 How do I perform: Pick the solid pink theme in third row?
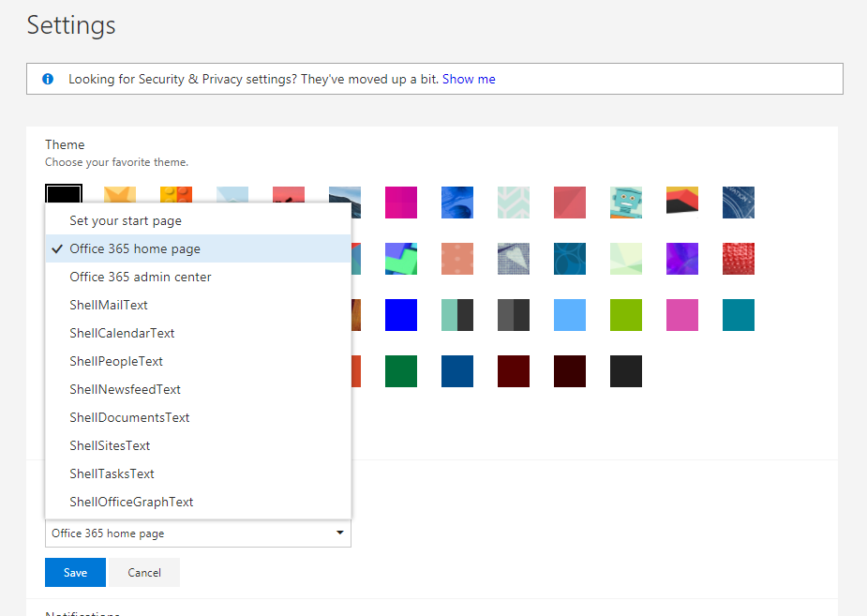(x=681, y=315)
